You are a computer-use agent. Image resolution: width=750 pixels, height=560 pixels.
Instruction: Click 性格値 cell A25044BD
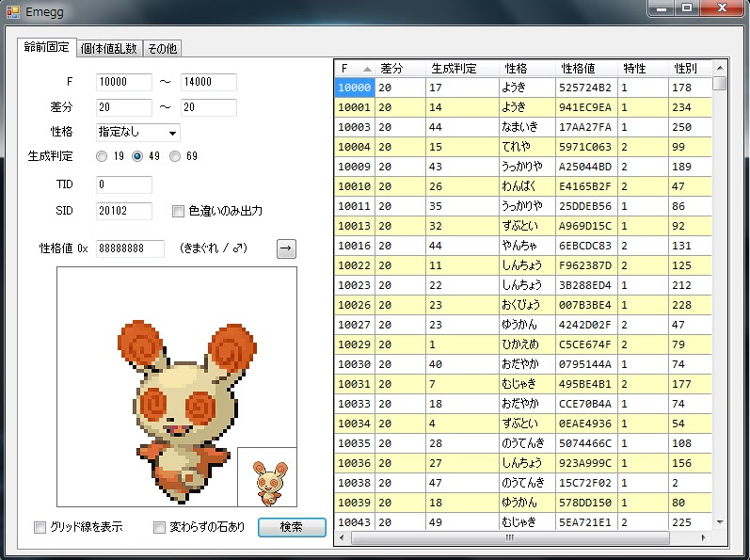pyautogui.click(x=587, y=167)
